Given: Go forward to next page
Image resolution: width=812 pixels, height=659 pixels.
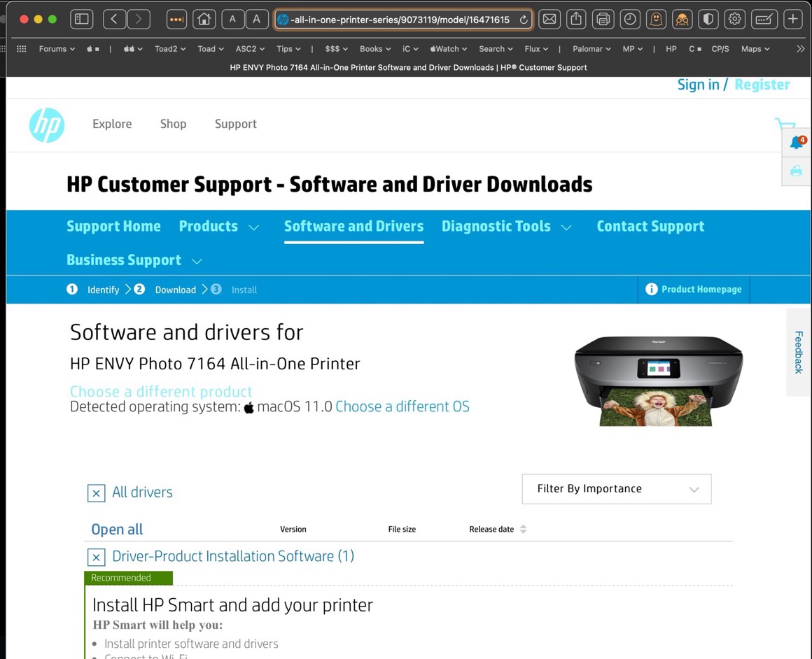Looking at the screenshot, I should pyautogui.click(x=139, y=20).
